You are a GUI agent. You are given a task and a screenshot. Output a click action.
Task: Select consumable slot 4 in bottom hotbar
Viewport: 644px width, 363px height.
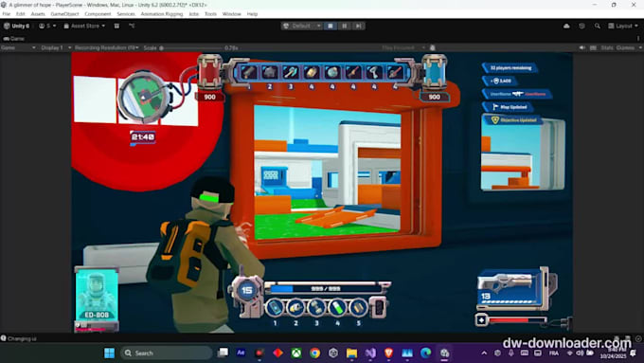(x=337, y=307)
